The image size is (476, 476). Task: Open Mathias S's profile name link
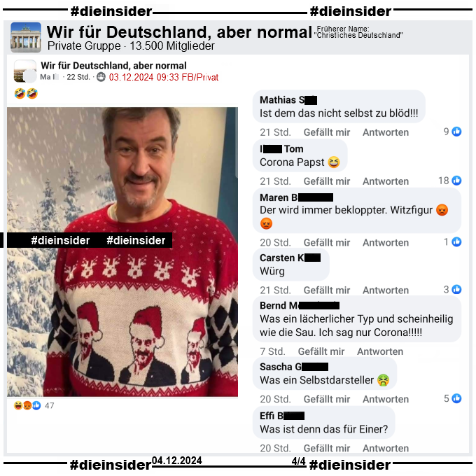[288, 100]
